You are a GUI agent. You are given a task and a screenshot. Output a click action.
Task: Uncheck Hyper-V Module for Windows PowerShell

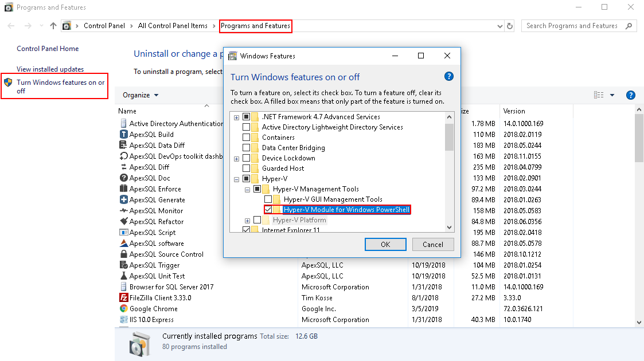click(x=268, y=210)
